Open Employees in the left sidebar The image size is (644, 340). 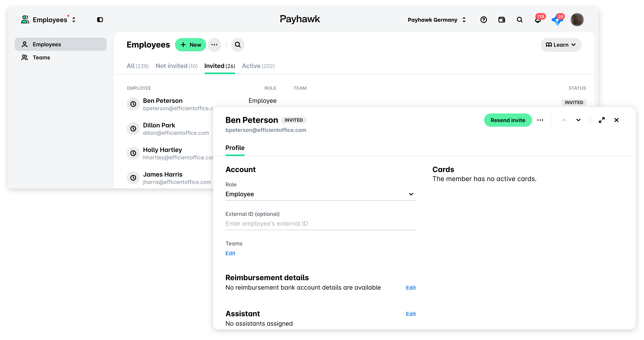pyautogui.click(x=60, y=44)
